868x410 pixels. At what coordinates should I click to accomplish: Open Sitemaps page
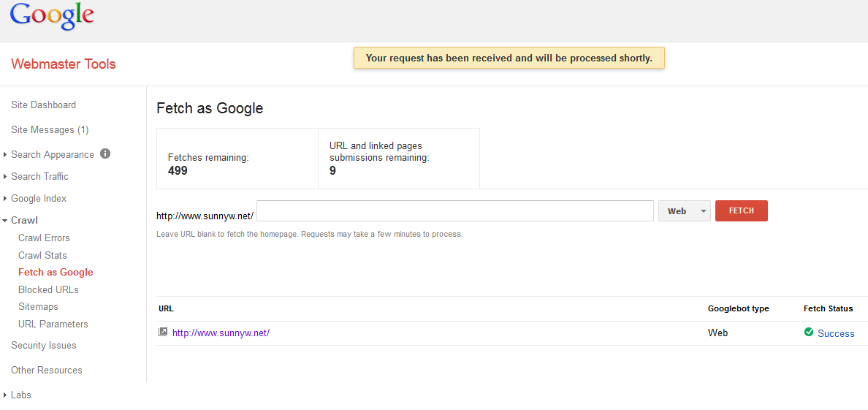click(x=38, y=306)
